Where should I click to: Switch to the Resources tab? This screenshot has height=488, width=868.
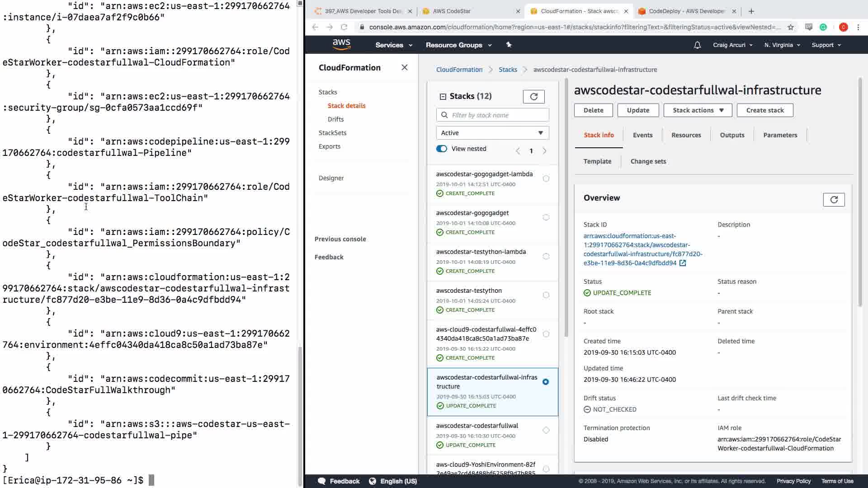click(x=686, y=135)
